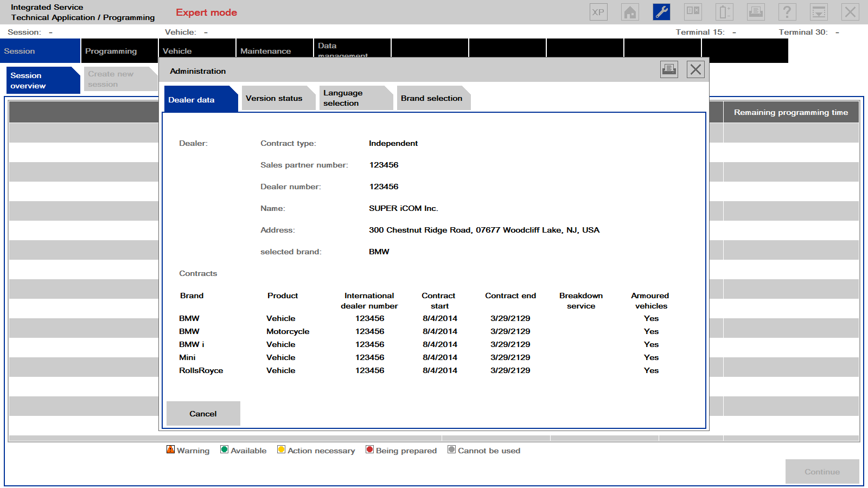
Task: Click the BMW i brand row
Action: tap(192, 344)
